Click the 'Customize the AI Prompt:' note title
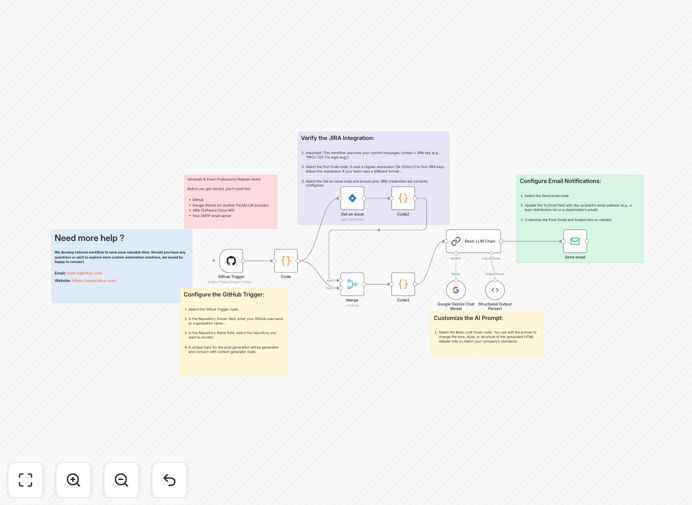The image size is (692, 505). (468, 318)
